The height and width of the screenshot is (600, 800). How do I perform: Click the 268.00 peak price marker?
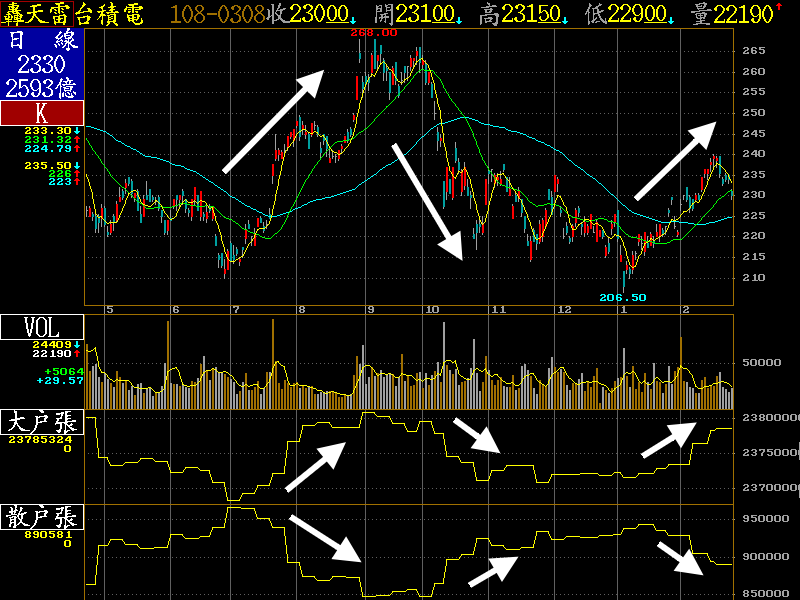374,32
